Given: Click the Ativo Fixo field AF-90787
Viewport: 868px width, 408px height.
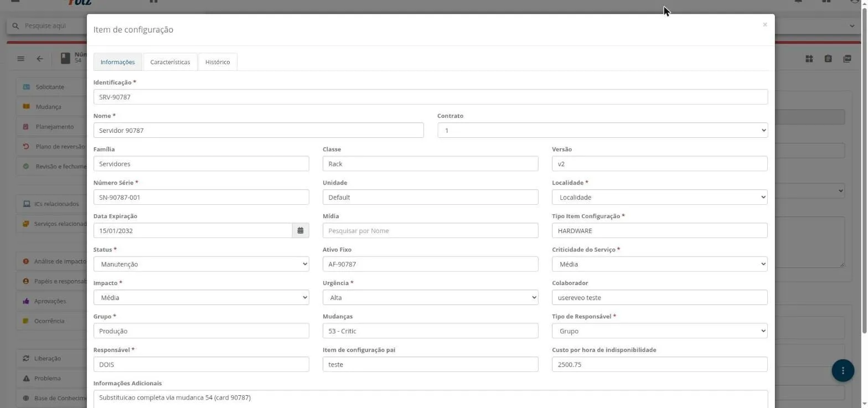Looking at the screenshot, I should pos(430,264).
